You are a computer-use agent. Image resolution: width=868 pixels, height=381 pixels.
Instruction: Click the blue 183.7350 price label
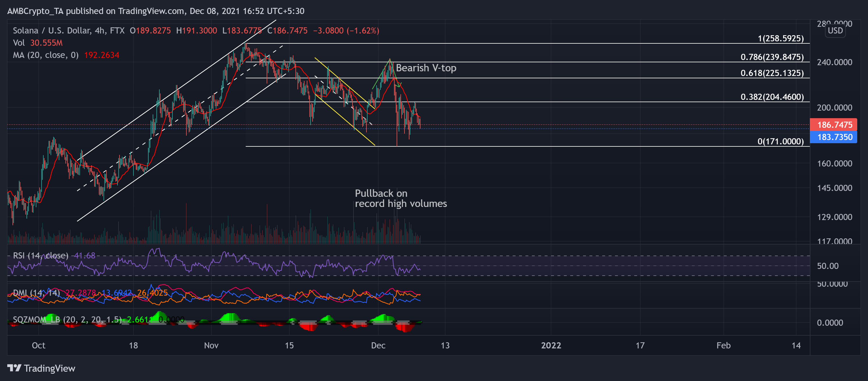coord(833,137)
